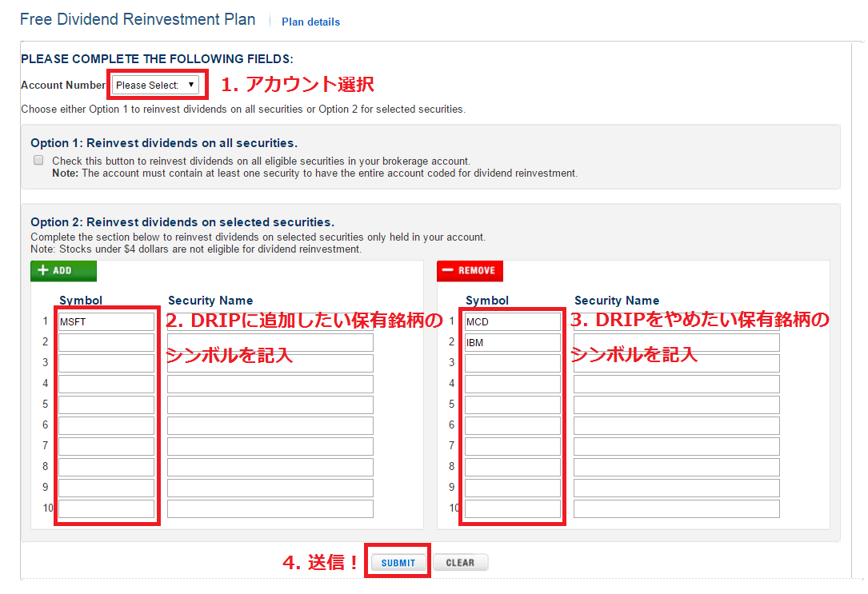
Task: Select Remove list Symbol field in row 10
Action: point(513,508)
